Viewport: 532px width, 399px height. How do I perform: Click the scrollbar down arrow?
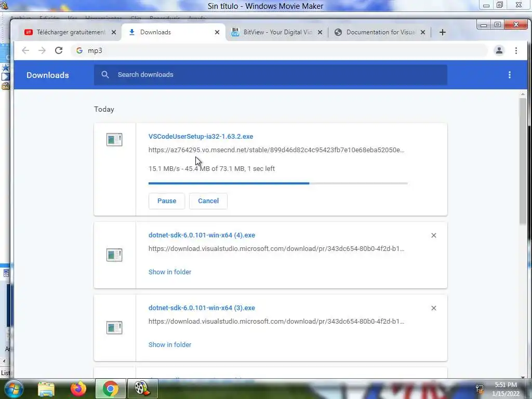[x=523, y=376]
